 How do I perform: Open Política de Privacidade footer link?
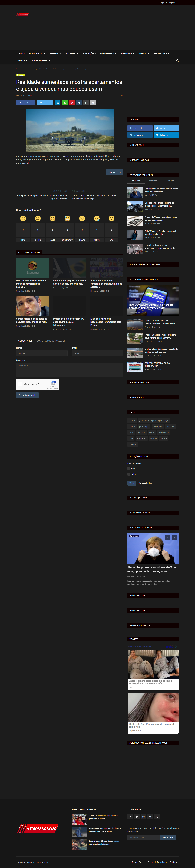click(x=157, y=862)
